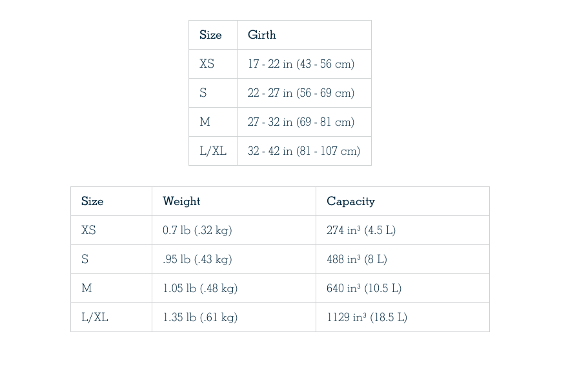Select the 0.7 lb weight cell

click(x=197, y=230)
